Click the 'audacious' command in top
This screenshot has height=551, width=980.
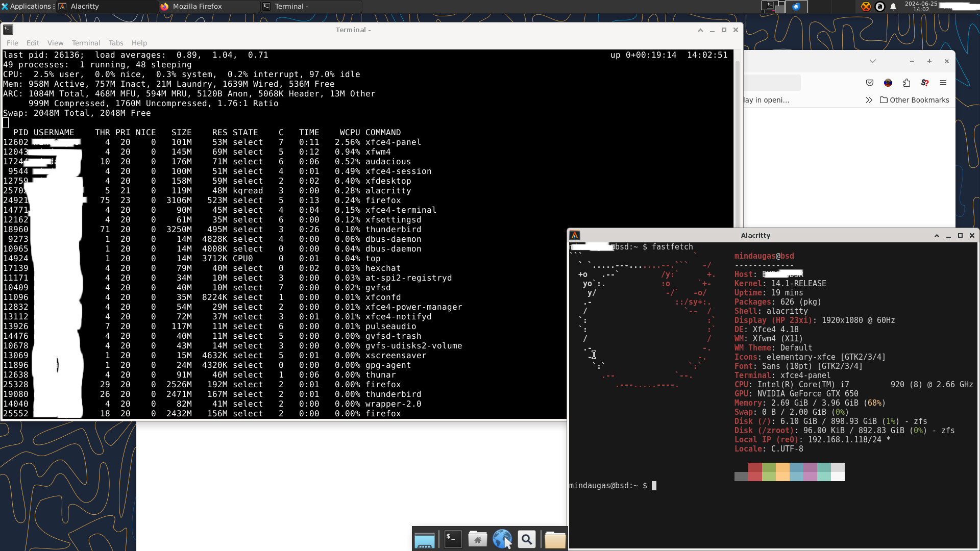click(388, 162)
